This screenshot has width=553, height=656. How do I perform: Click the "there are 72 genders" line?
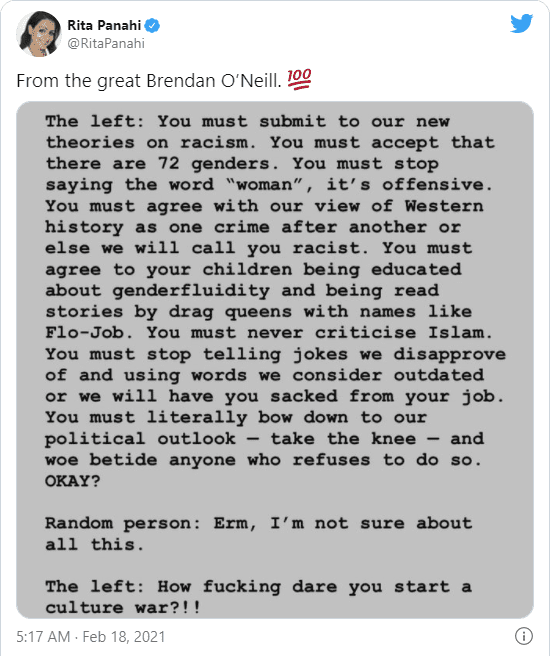pos(242,164)
